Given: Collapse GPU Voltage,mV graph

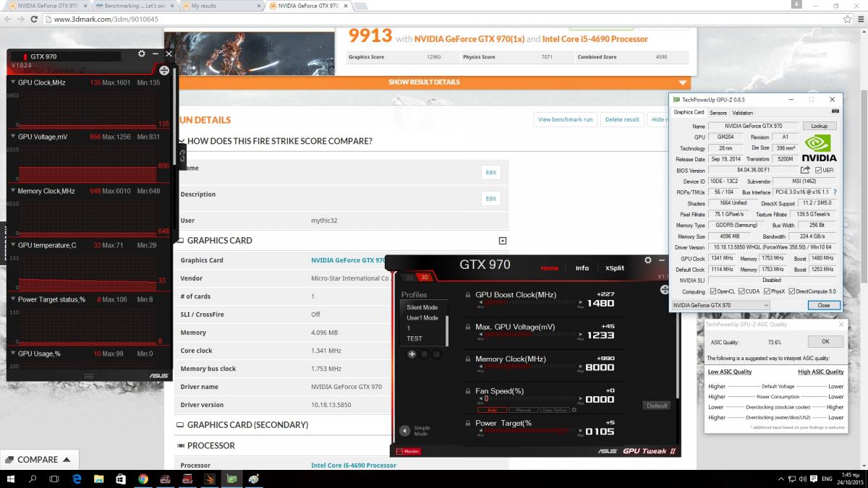Looking at the screenshot, I should click(x=12, y=136).
